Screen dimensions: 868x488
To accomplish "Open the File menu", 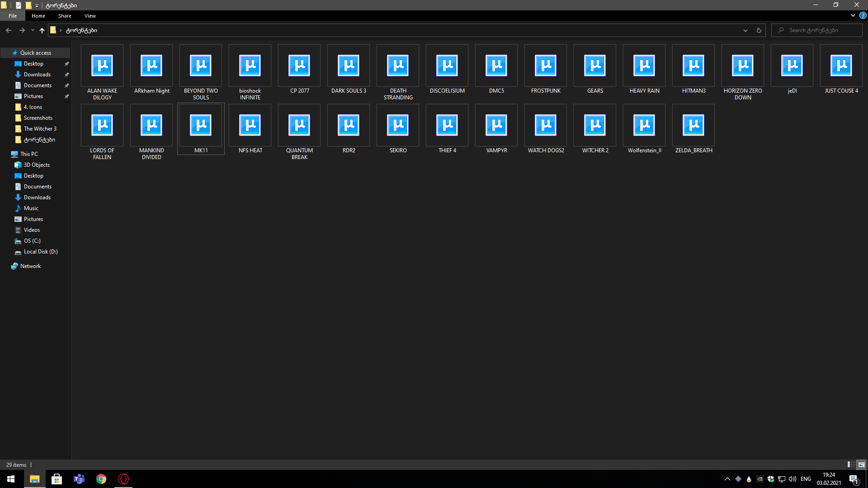I will pyautogui.click(x=13, y=16).
